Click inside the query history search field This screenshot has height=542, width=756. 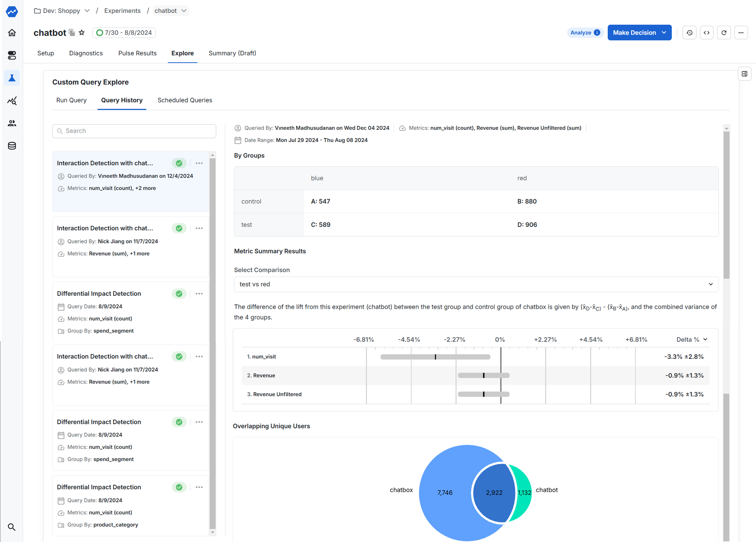tap(134, 131)
